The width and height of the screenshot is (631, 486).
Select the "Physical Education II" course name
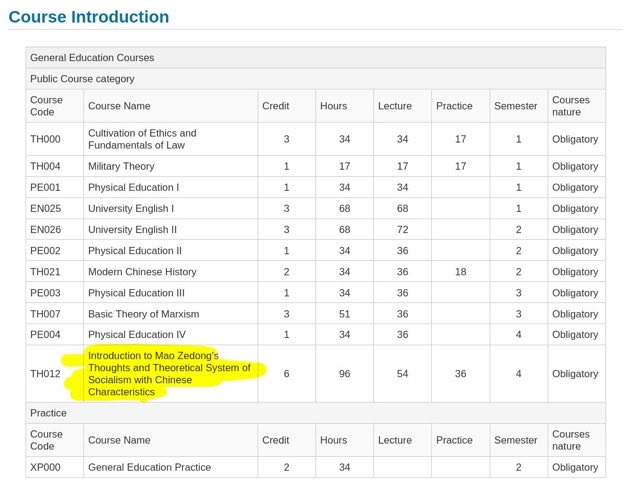(x=135, y=251)
